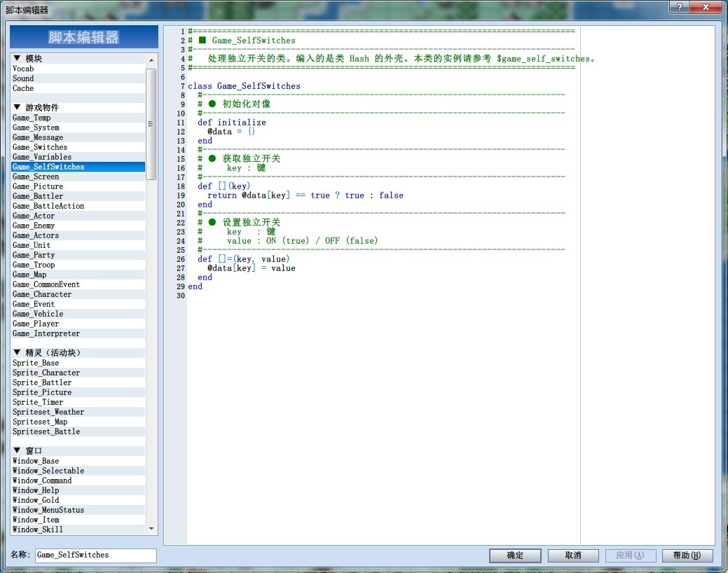Viewport: 728px width, 573px height.
Task: Open the Game_Battler script
Action: (78, 196)
